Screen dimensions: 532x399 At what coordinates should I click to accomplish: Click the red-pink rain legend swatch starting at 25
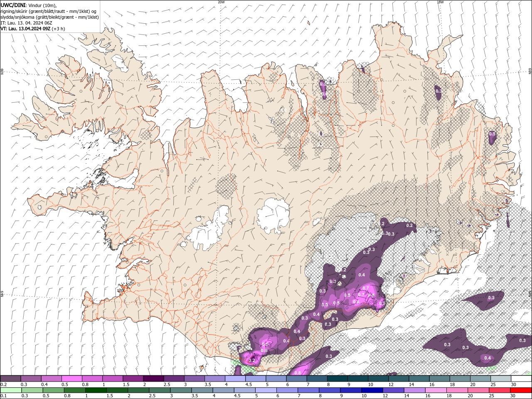pyautogui.click(x=500, y=390)
